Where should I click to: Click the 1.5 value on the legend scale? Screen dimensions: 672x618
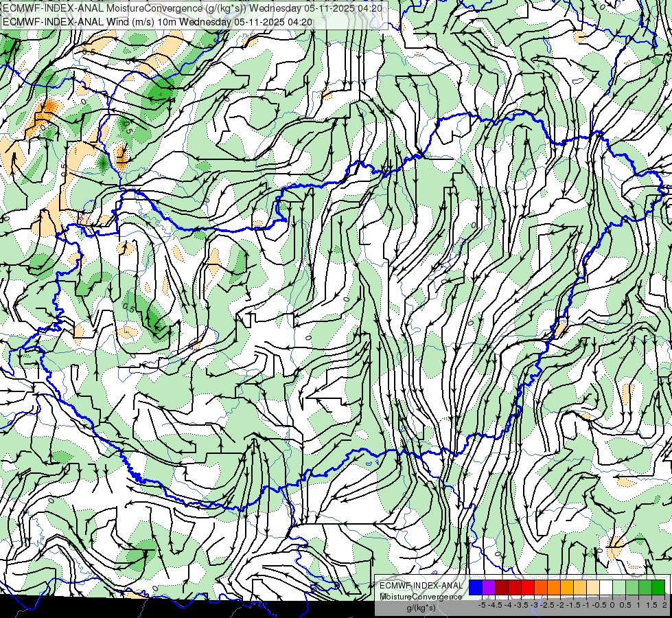point(652,605)
